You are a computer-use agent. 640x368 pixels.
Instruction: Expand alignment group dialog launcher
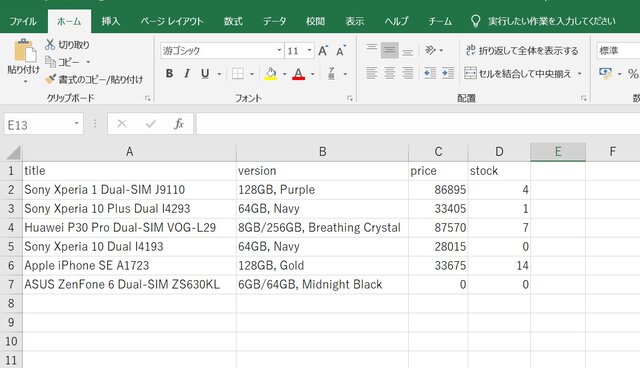pyautogui.click(x=584, y=98)
